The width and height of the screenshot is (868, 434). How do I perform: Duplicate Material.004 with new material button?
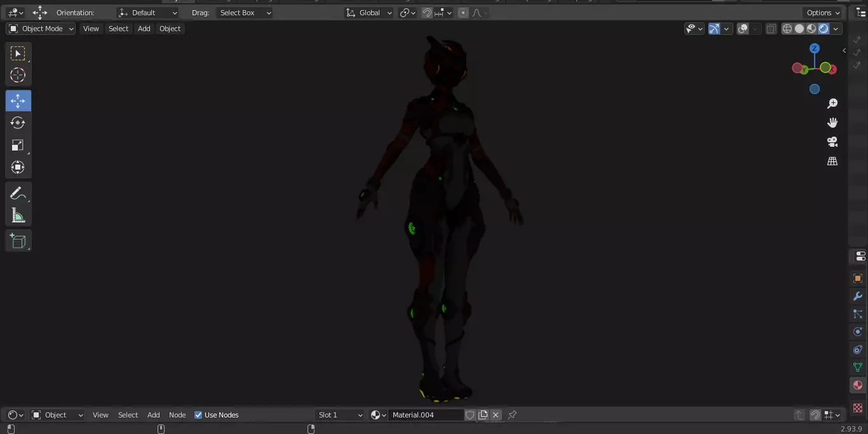pyautogui.click(x=483, y=415)
